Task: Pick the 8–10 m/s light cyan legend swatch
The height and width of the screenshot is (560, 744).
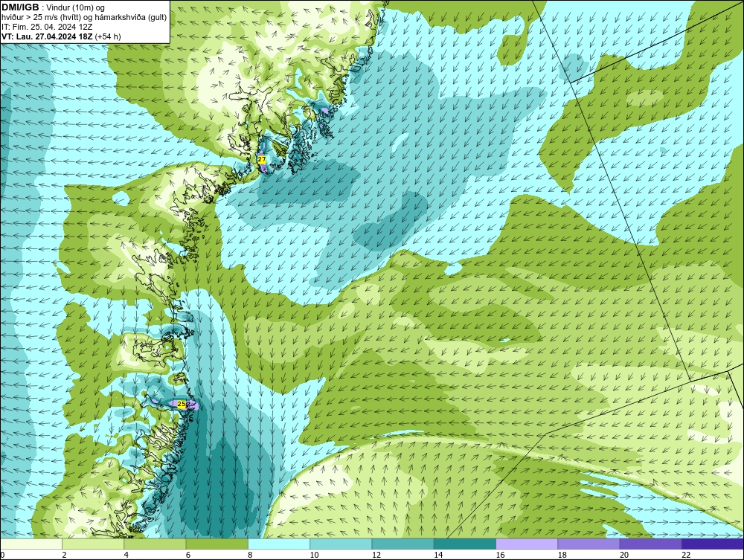Action: point(279,544)
